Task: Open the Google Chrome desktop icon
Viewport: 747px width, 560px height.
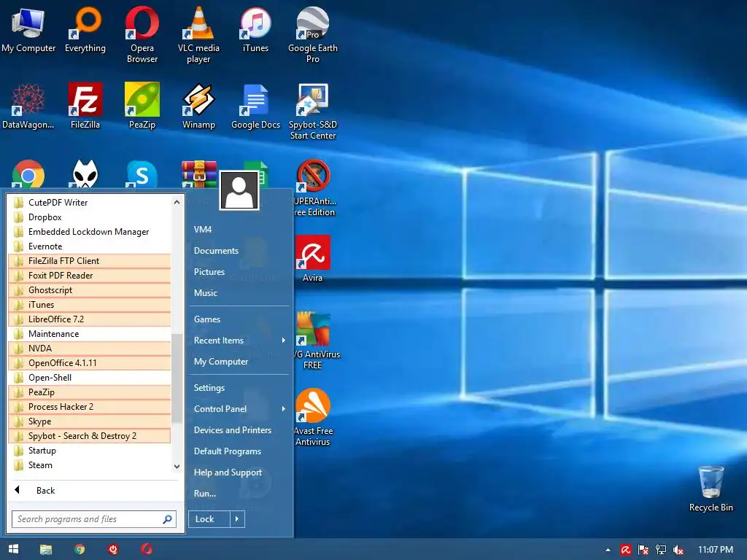Action: click(x=28, y=174)
